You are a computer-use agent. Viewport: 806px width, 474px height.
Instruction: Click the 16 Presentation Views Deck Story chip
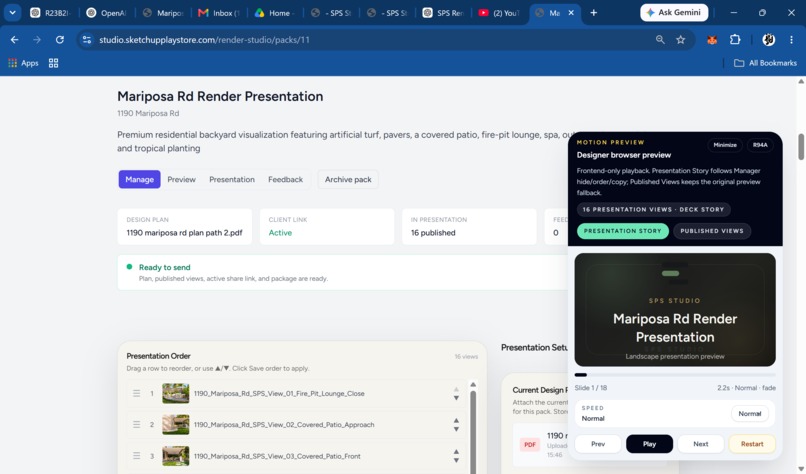click(653, 209)
